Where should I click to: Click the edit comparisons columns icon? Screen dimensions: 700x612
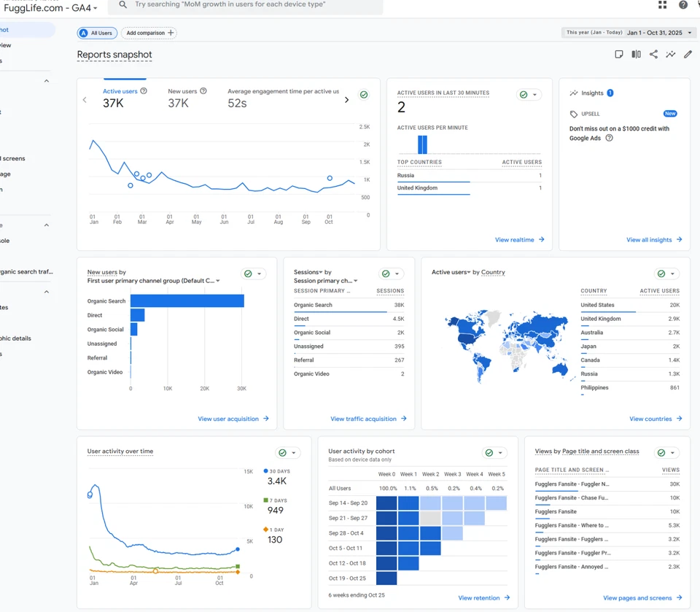[636, 55]
